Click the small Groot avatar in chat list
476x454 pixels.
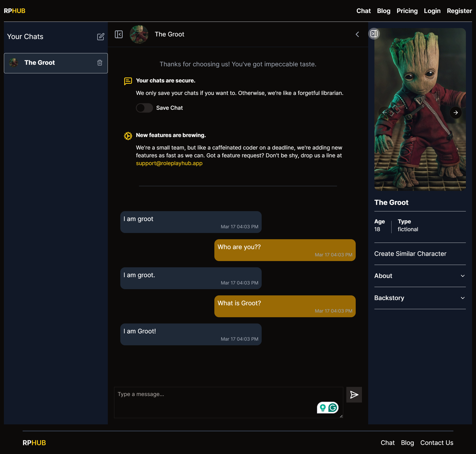click(14, 63)
